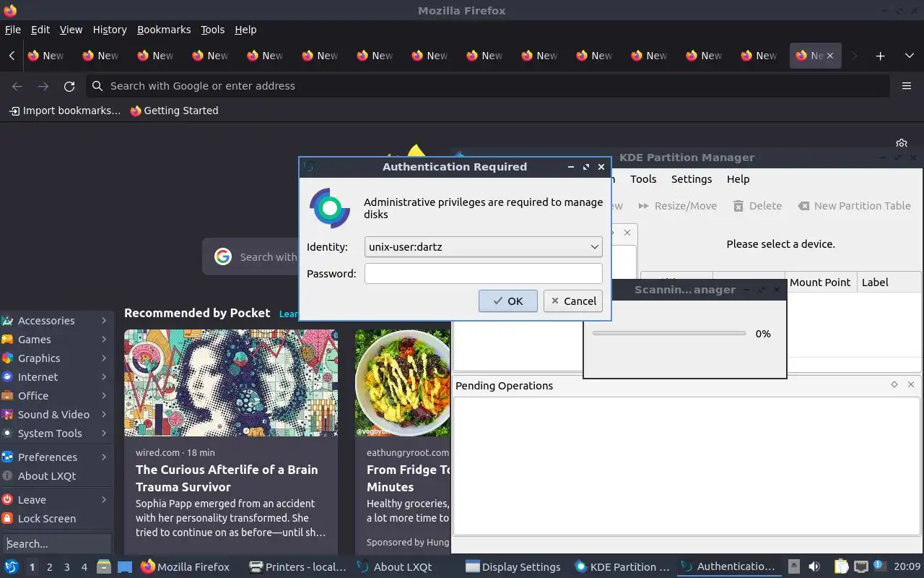Expand the Games menu category
Viewport: 924px width, 578px height.
(56, 339)
